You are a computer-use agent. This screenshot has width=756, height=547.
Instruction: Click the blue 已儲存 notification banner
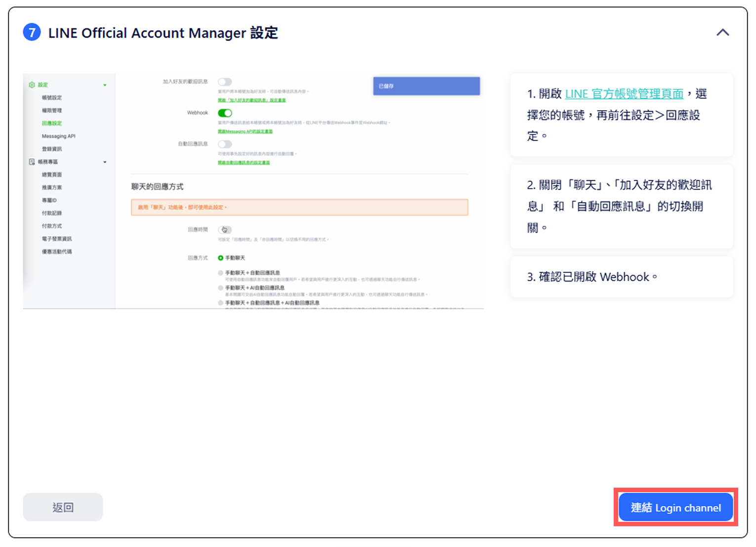[x=426, y=86]
